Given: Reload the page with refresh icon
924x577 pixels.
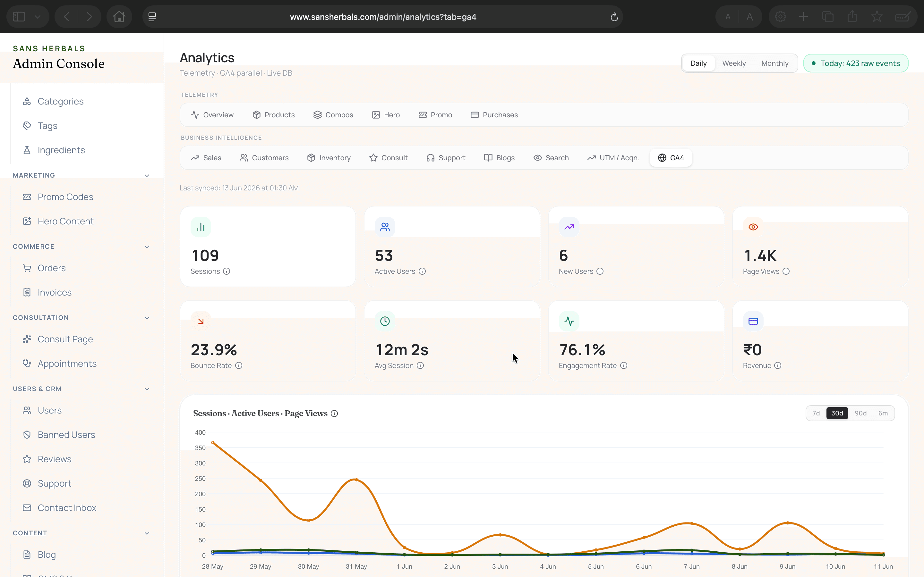Looking at the screenshot, I should pos(614,17).
